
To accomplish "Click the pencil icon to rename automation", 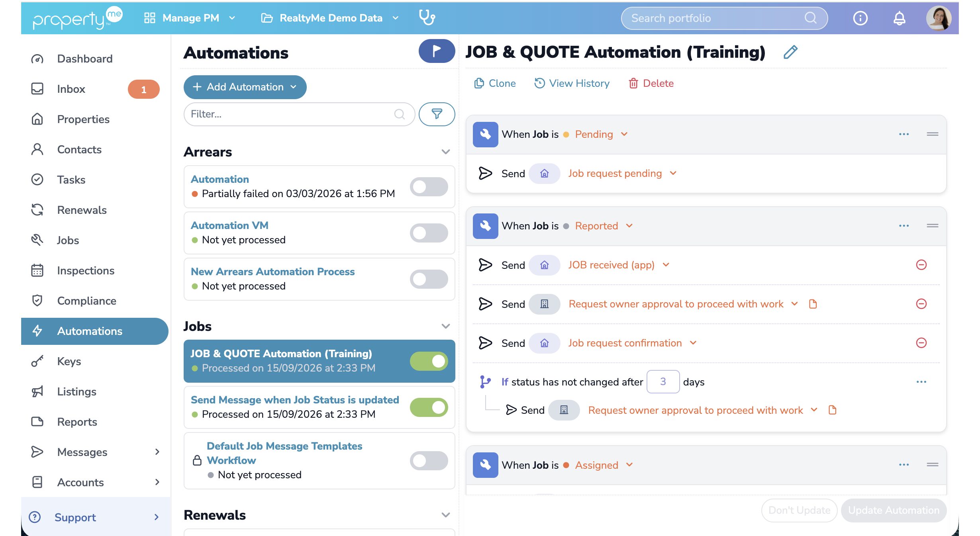I will 790,52.
